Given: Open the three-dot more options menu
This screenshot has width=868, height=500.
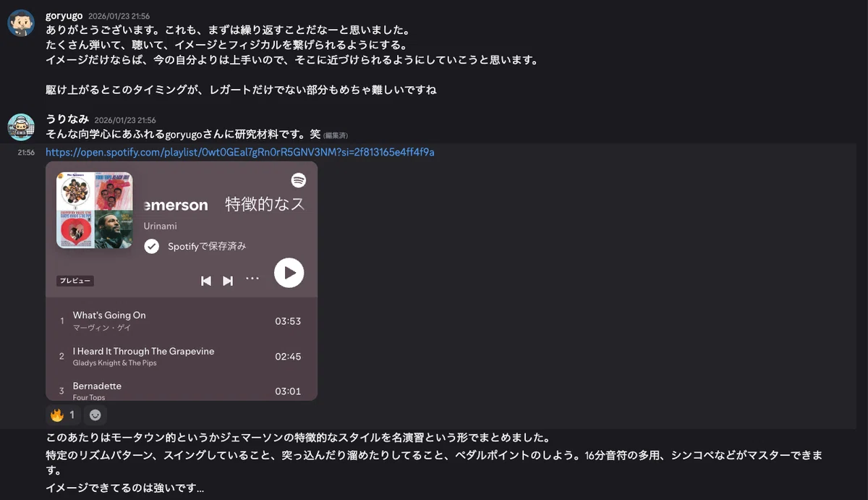Looking at the screenshot, I should point(252,279).
